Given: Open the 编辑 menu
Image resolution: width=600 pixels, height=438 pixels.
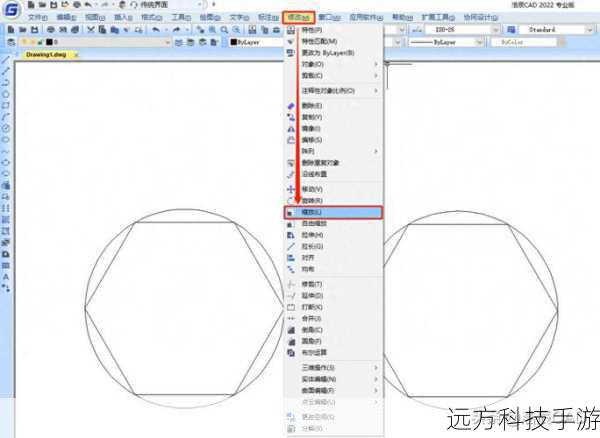Looking at the screenshot, I should (x=66, y=18).
